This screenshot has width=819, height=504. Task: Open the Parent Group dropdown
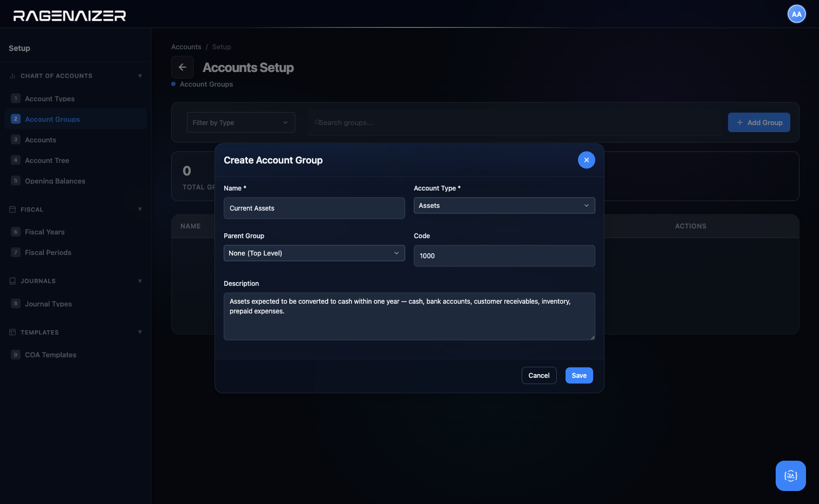click(x=314, y=253)
